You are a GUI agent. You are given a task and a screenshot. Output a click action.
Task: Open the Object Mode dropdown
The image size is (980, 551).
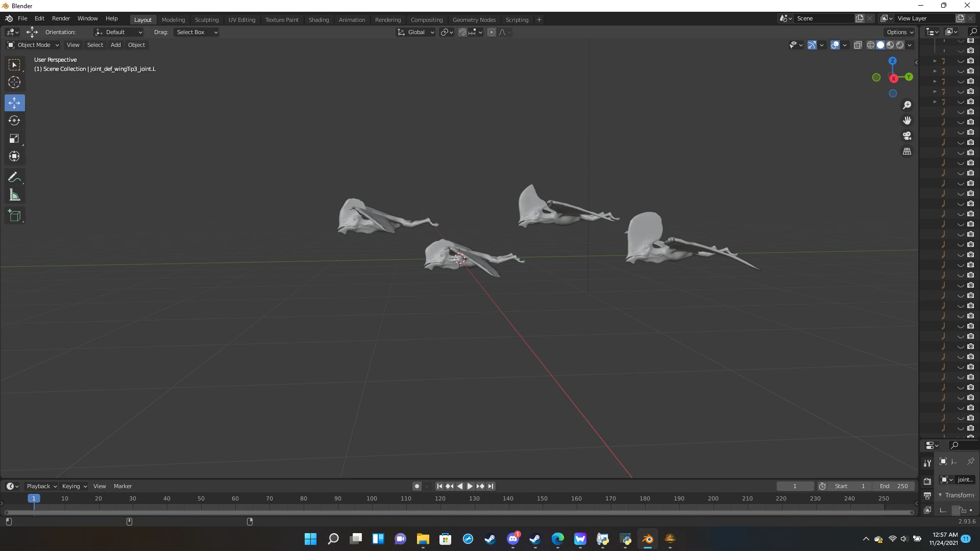coord(33,45)
